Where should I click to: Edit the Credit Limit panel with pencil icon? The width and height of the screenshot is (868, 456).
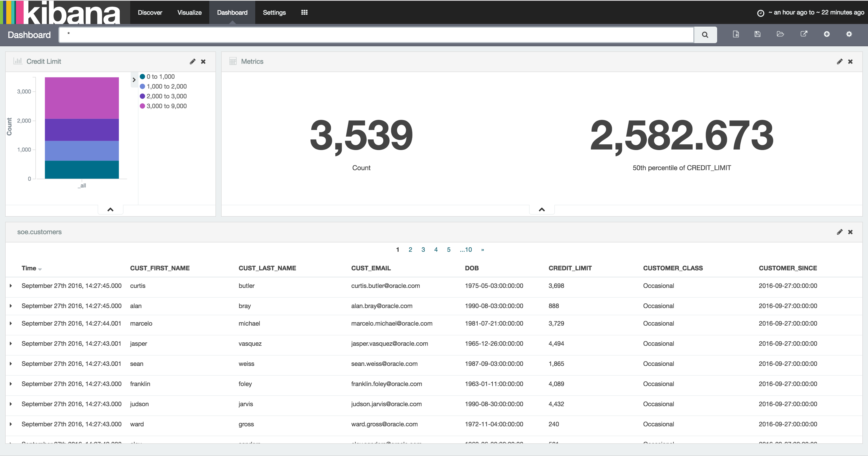tap(192, 61)
